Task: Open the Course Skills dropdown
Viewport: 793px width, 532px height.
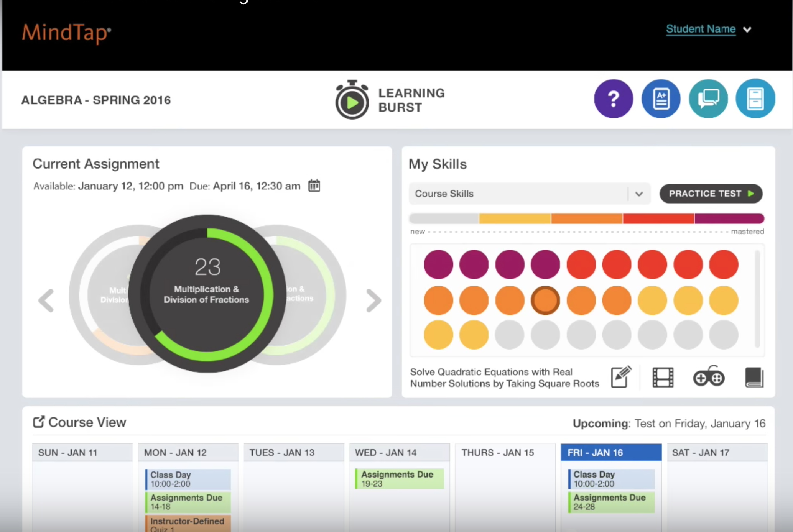Action: [x=529, y=194]
